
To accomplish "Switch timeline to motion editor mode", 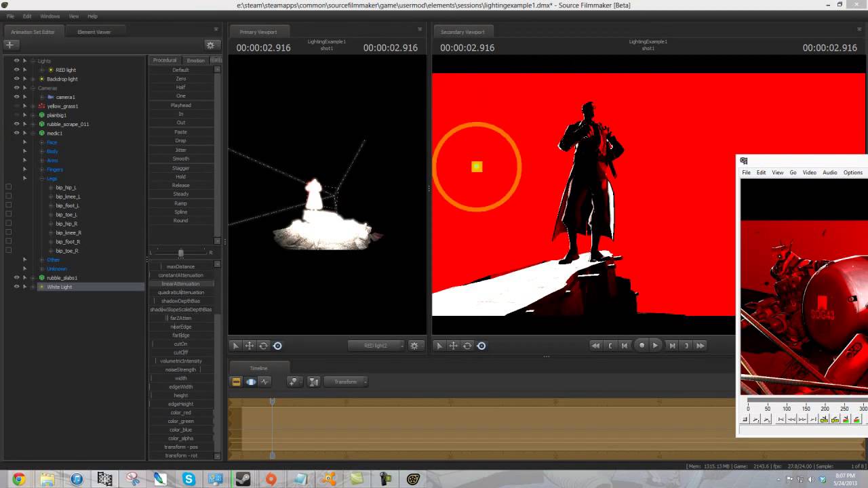I will 251,382.
